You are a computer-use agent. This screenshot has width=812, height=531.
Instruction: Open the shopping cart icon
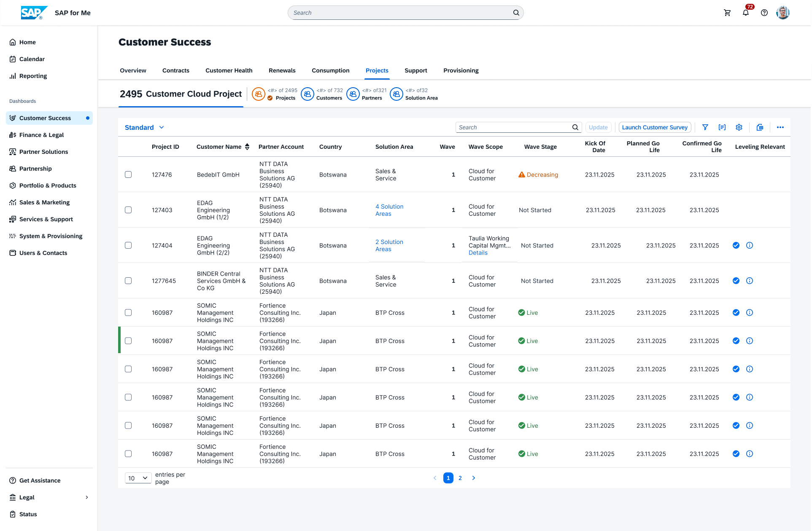point(727,13)
